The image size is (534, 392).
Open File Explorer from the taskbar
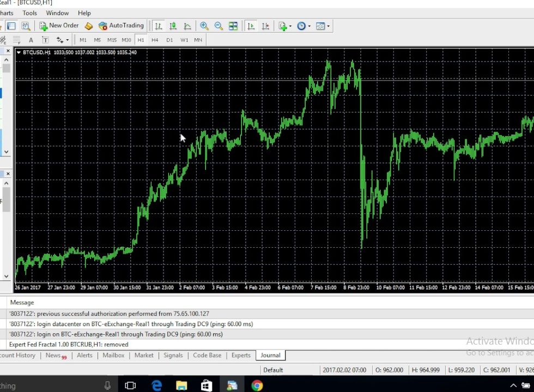point(181,385)
